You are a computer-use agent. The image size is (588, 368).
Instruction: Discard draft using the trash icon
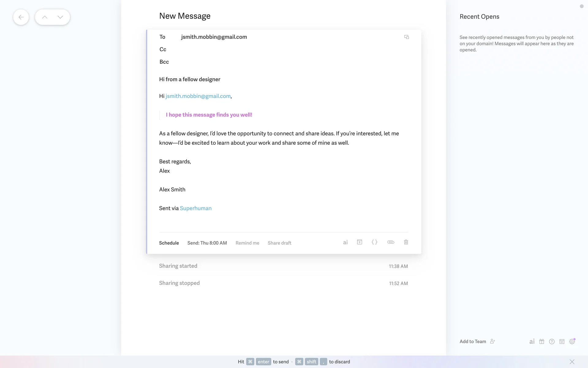tap(406, 242)
